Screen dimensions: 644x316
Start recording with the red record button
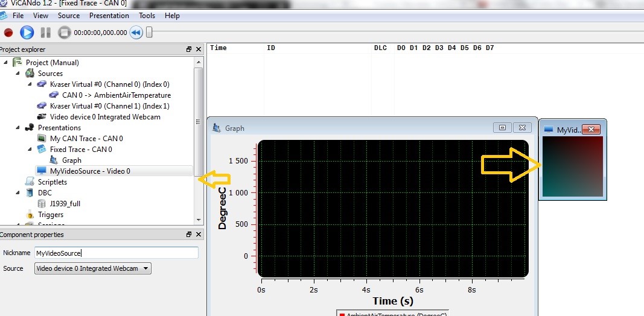click(8, 33)
